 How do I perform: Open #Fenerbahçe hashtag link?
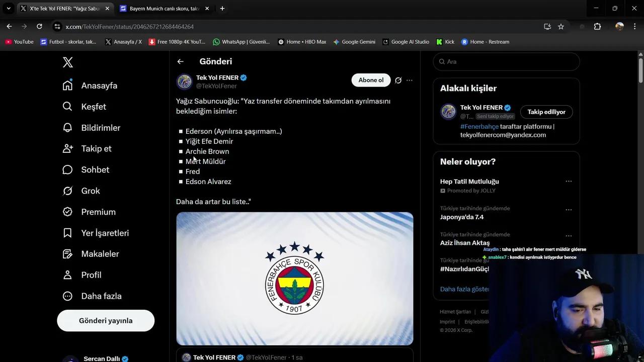point(479,127)
